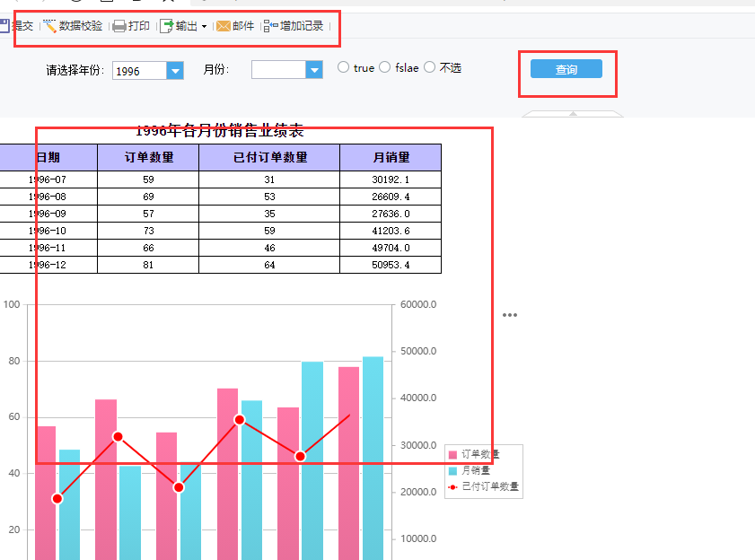Click the 提交 submit toolbar item
This screenshot has width=755, height=560.
coord(16,26)
